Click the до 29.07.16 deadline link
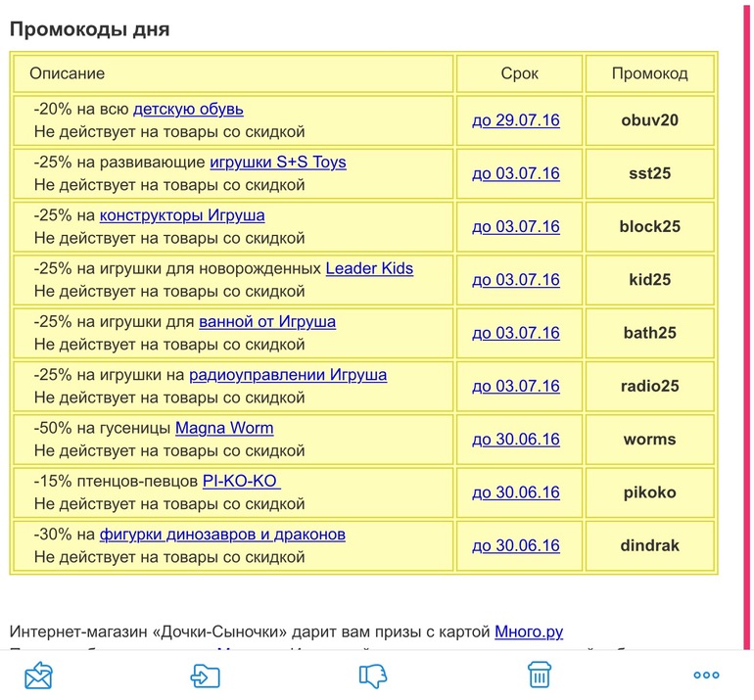The height and width of the screenshot is (700, 754). click(516, 120)
